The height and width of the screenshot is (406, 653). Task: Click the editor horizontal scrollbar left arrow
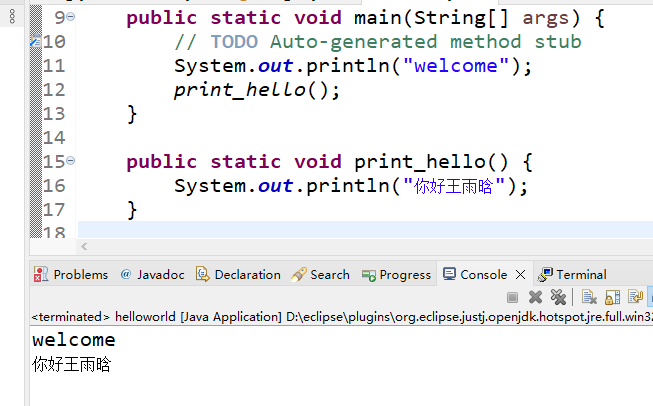coord(84,247)
